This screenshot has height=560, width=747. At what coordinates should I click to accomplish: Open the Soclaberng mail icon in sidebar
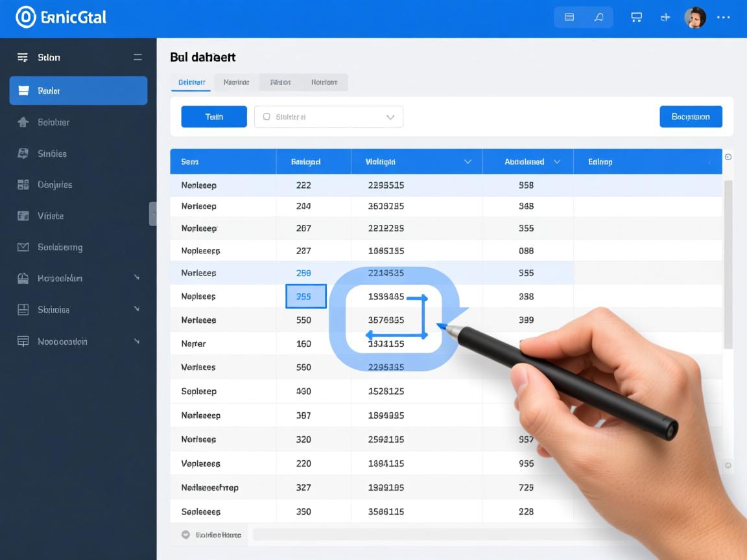(x=23, y=247)
